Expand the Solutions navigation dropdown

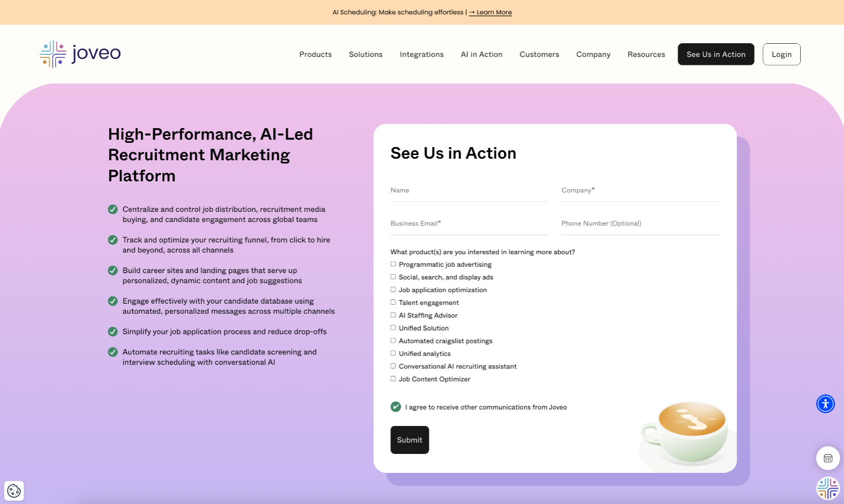366,54
